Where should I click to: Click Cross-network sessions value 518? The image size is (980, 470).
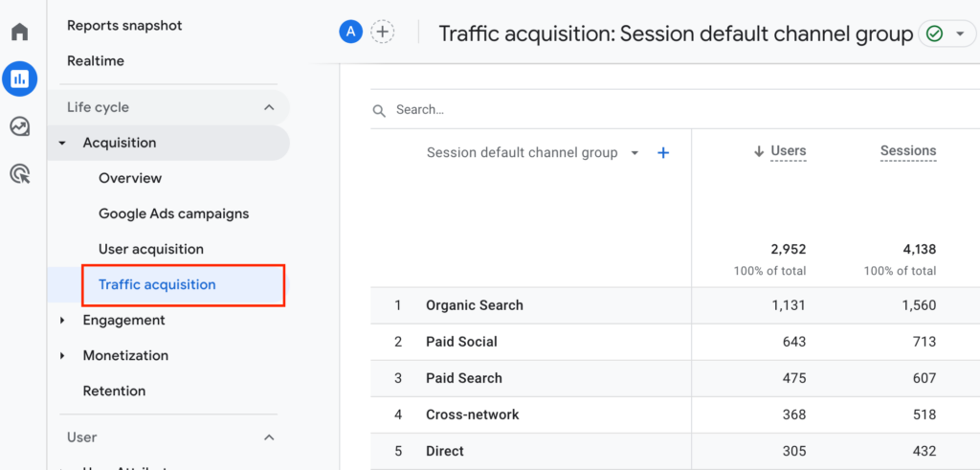[925, 414]
